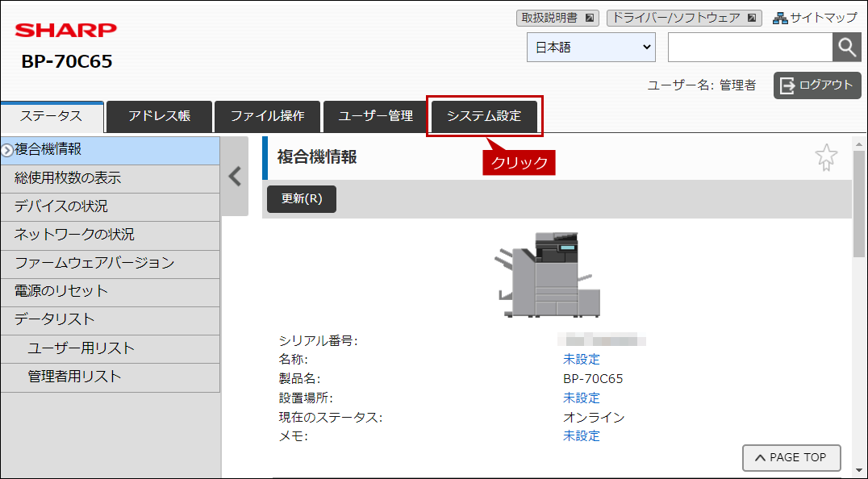Open 電源のリセット in the side menu
868x479 pixels.
[111, 291]
